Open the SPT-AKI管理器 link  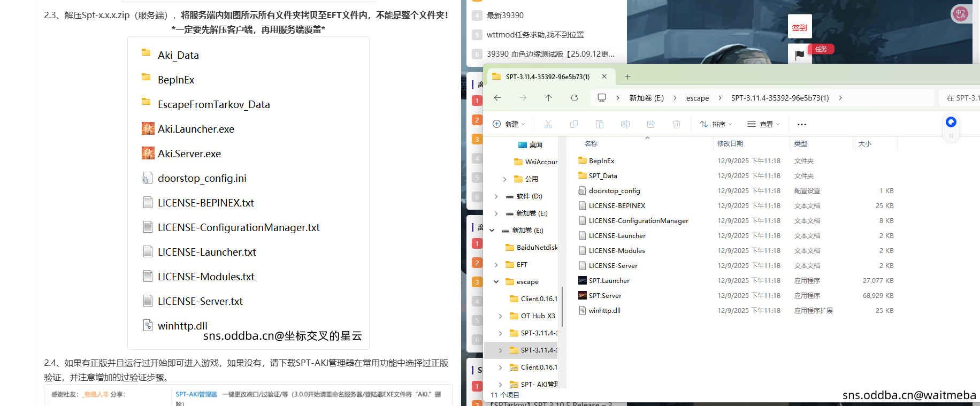[x=196, y=394]
